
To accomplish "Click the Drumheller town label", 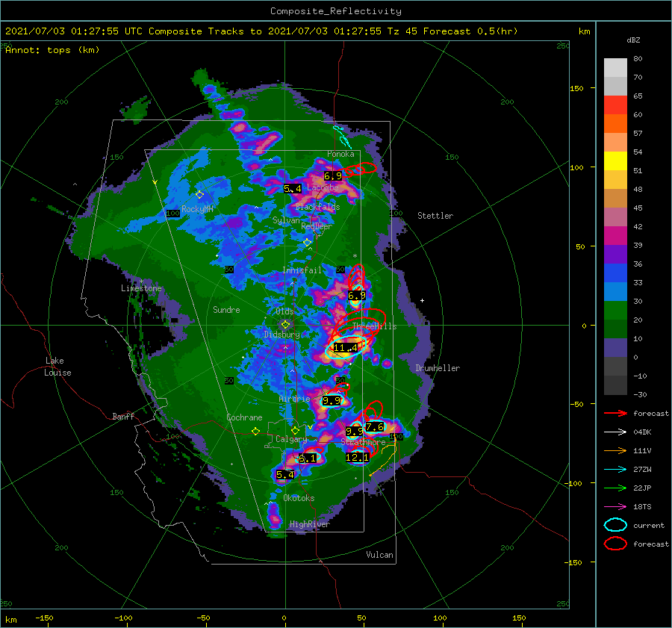I will coord(438,368).
